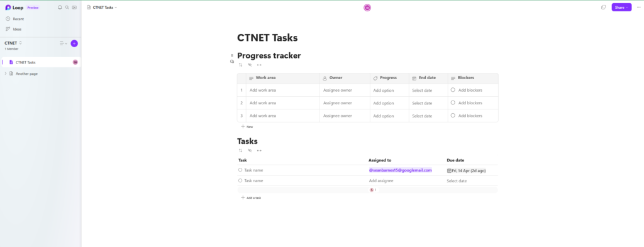The image size is (644, 247).
Task: Open the notifications bell icon
Action: (60, 8)
